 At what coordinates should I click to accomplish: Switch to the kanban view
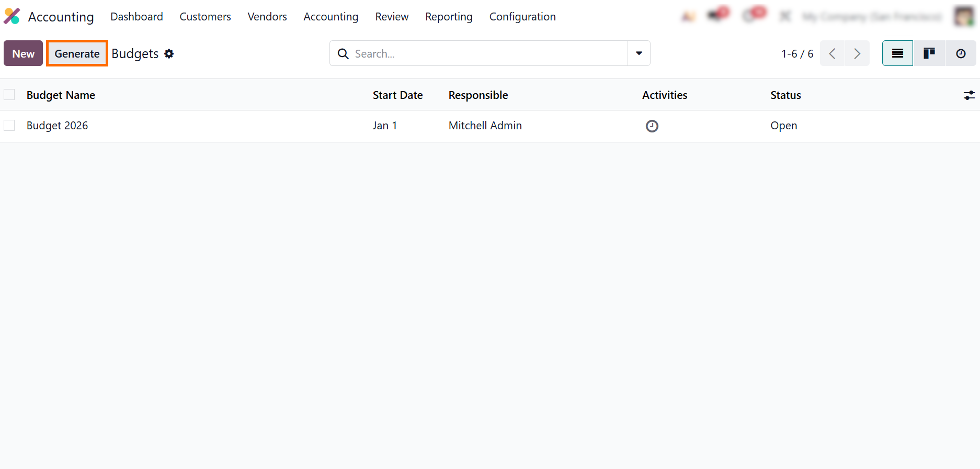929,53
